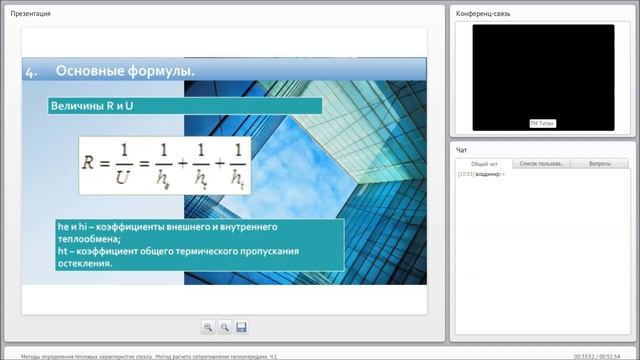Click the Величины R и U heading
Image resolution: width=640 pixels, height=360 pixels.
[x=185, y=106]
